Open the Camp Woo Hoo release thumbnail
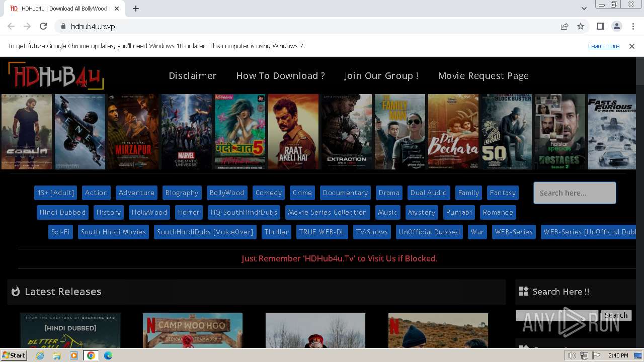644x362 pixels. pyautogui.click(x=193, y=330)
